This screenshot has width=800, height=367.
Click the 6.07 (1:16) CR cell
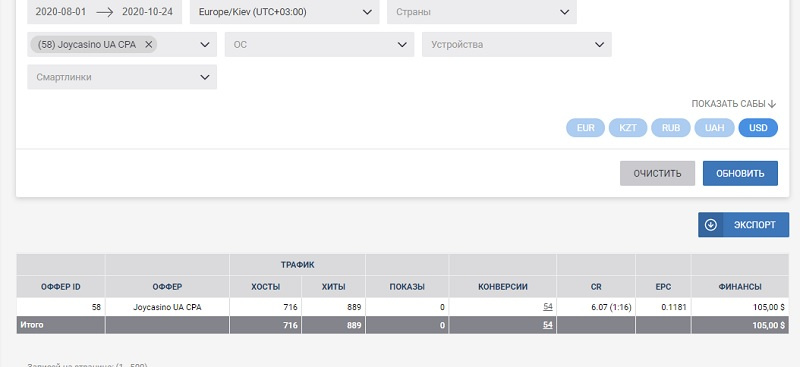tap(596, 307)
